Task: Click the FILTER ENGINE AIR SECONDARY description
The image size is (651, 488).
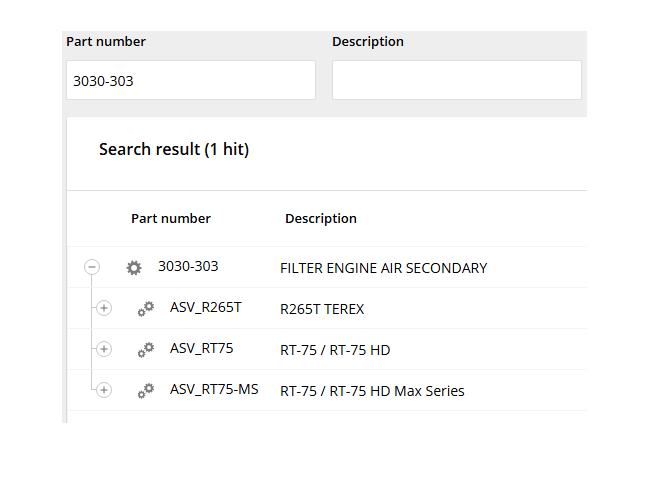Action: (x=383, y=268)
